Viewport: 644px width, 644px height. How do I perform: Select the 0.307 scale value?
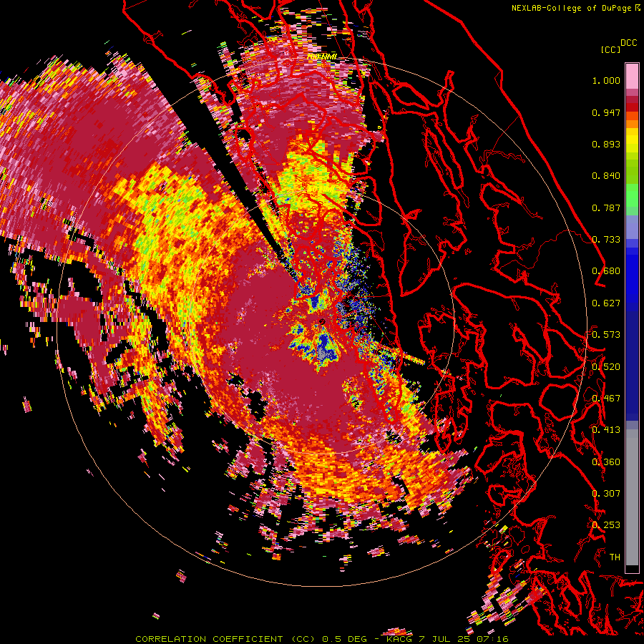606,494
